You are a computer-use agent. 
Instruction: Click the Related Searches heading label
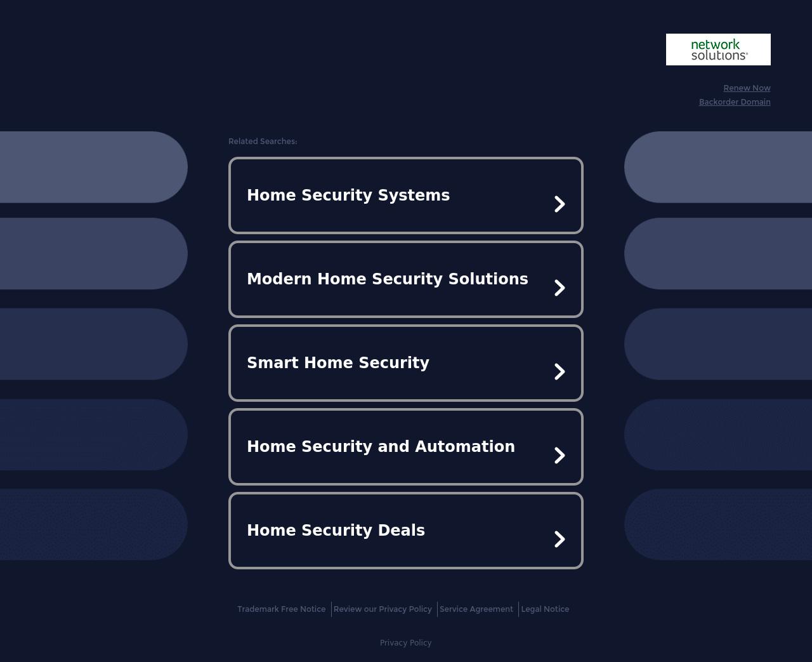pyautogui.click(x=263, y=142)
